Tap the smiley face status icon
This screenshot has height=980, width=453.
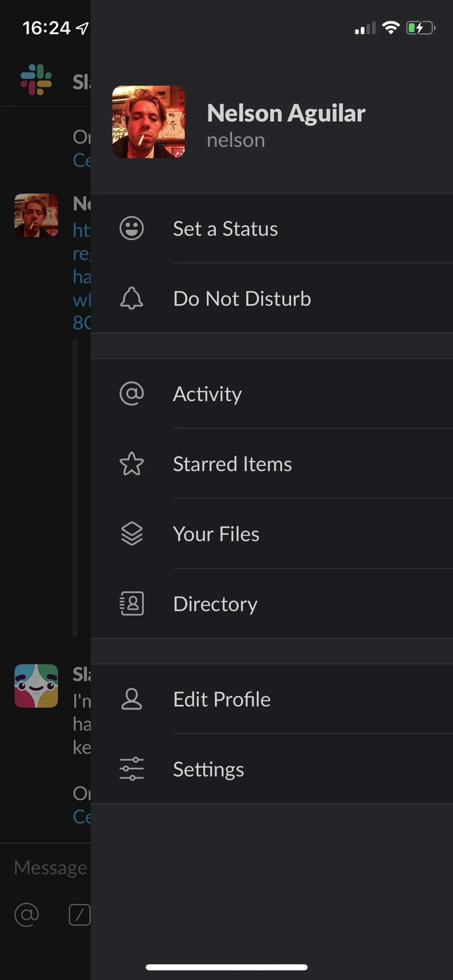[132, 229]
